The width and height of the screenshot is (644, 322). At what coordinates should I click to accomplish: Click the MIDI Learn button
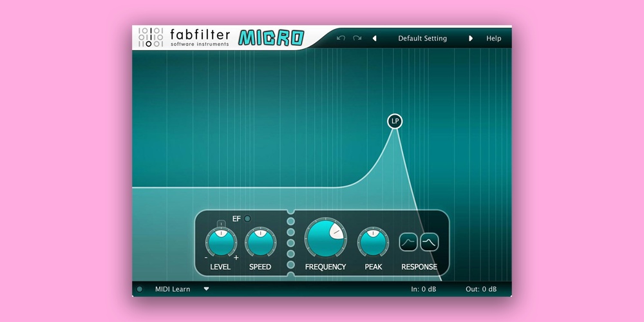(173, 289)
